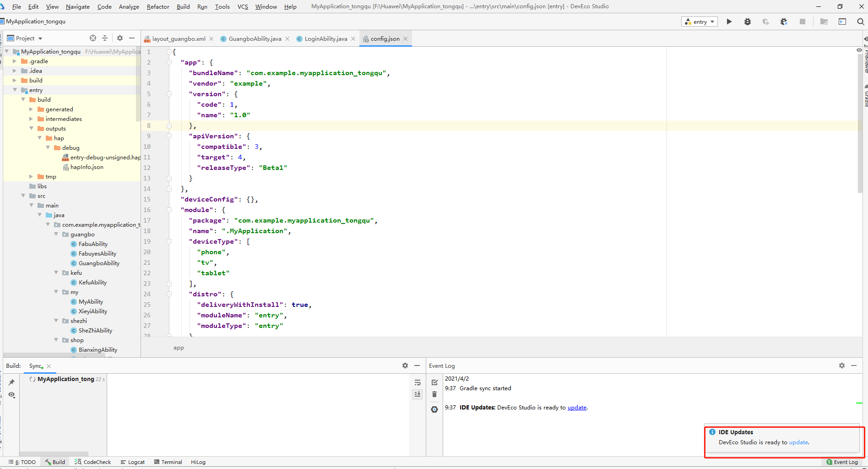Open Event Log panel gear
Screen dimensions: 868x469
coord(842,365)
